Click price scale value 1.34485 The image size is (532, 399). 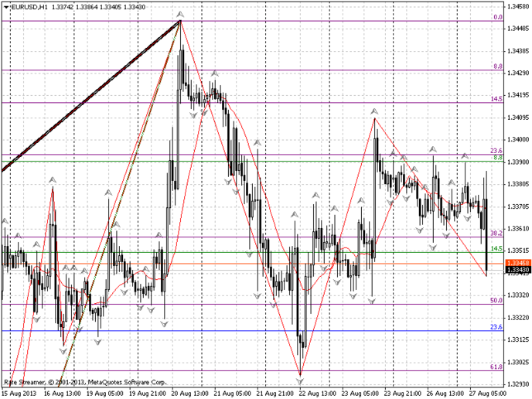[x=518, y=29]
